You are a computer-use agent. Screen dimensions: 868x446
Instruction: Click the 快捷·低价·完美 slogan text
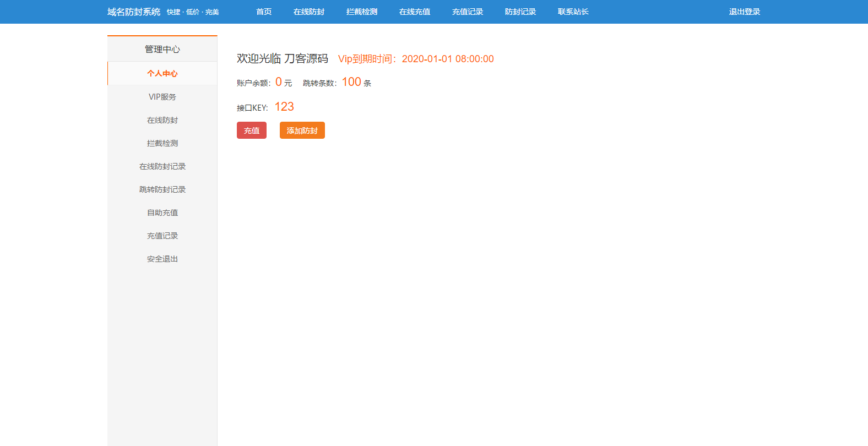pyautogui.click(x=193, y=12)
